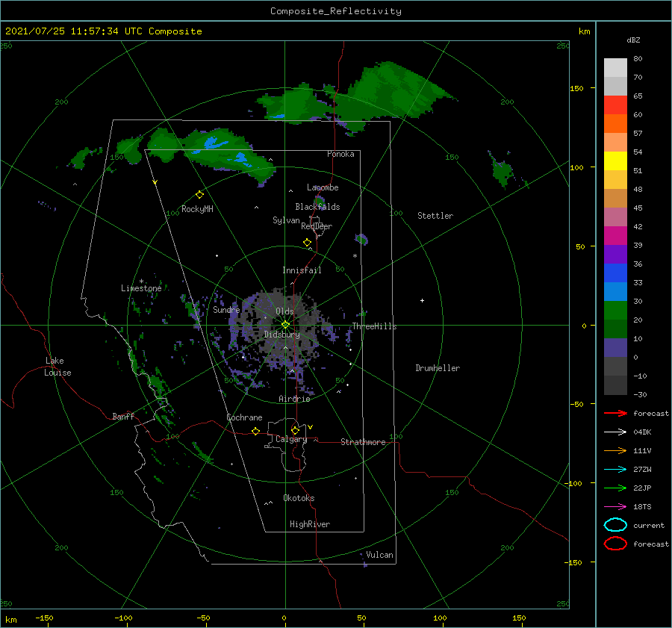672x628 pixels.
Task: Click the magenta 18TS arrow in legend
Action: [x=615, y=507]
